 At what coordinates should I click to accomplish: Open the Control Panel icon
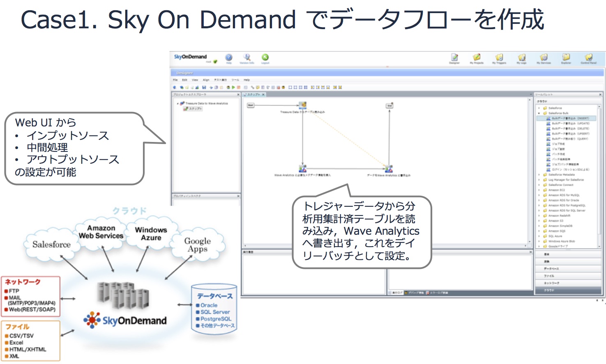coord(588,57)
